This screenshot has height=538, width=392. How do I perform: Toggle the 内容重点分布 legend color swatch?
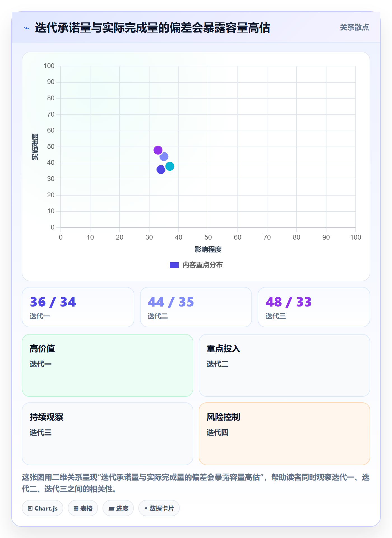[174, 265]
